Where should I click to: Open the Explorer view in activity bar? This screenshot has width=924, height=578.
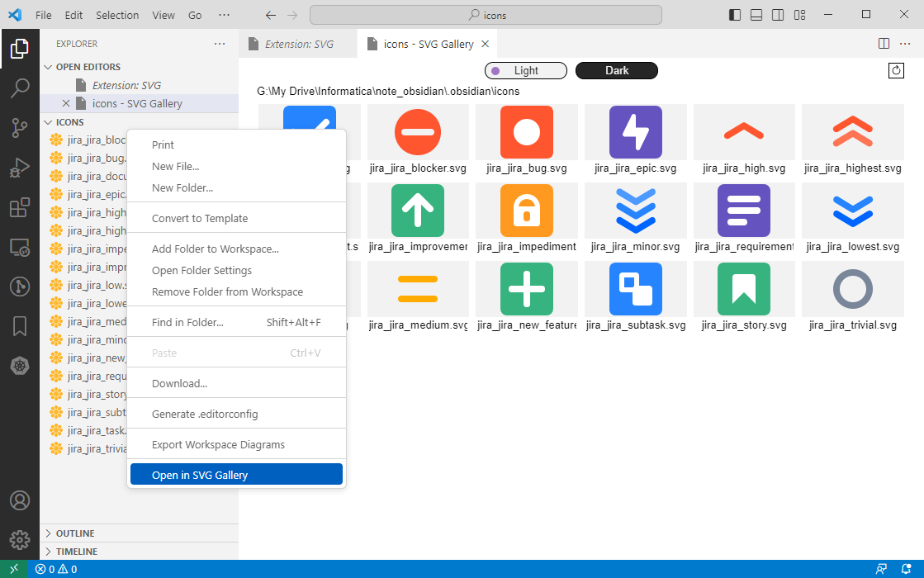tap(20, 49)
